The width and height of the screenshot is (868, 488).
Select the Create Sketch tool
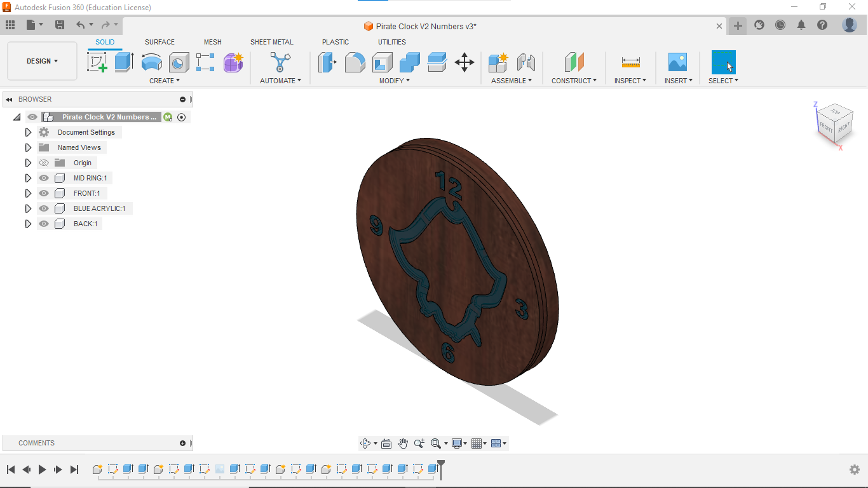coord(97,62)
